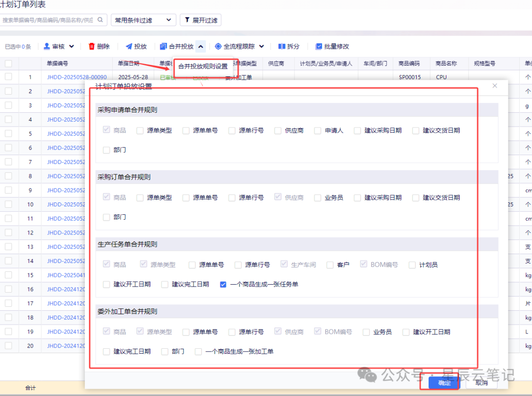Click the 合并投放 toolbar icon
The height and width of the screenshot is (396, 532).
pyautogui.click(x=164, y=46)
